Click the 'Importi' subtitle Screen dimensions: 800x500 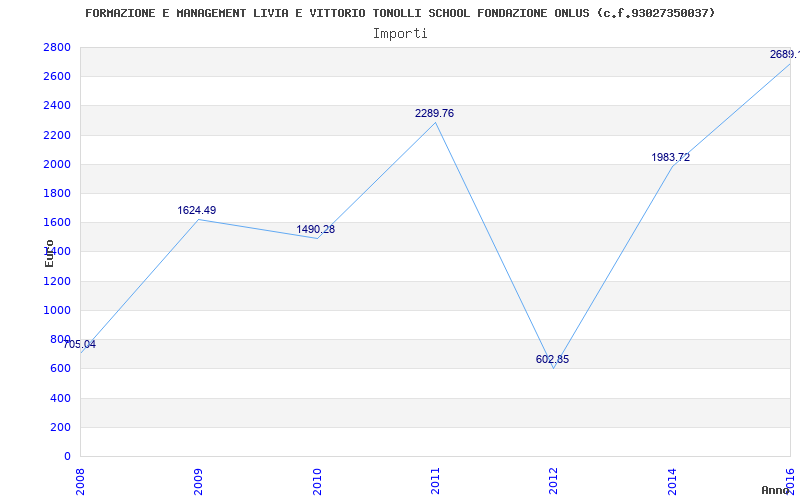[400, 34]
